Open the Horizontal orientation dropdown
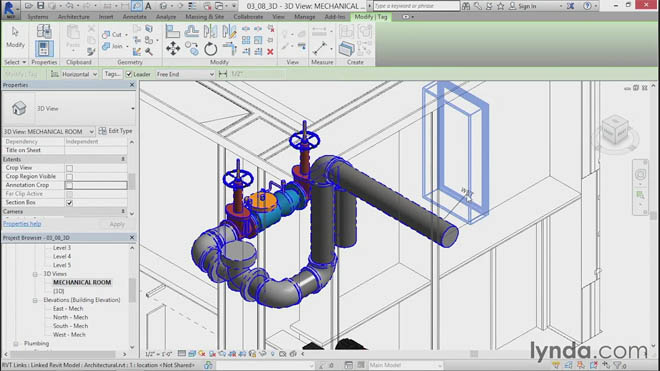 [79, 74]
